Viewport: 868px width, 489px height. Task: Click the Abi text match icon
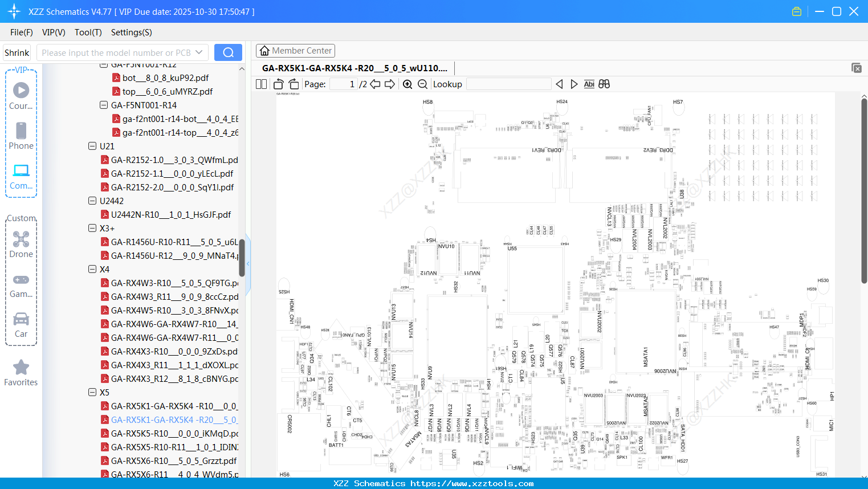589,84
